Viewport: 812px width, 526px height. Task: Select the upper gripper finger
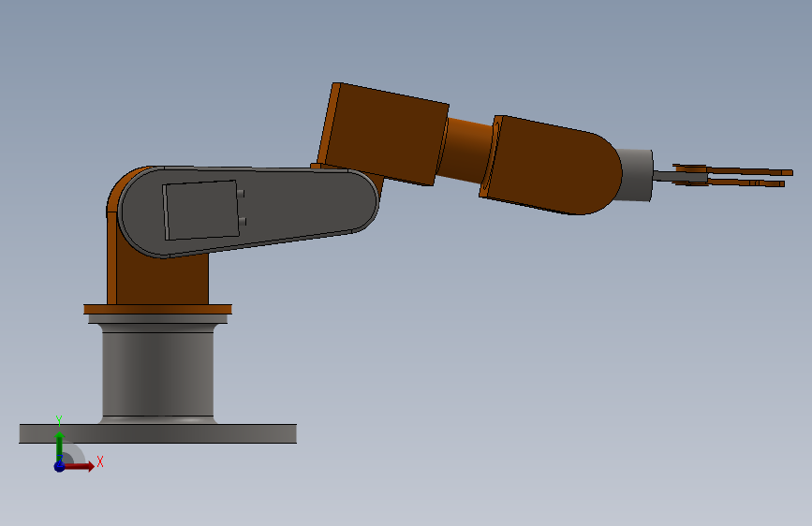point(746,170)
